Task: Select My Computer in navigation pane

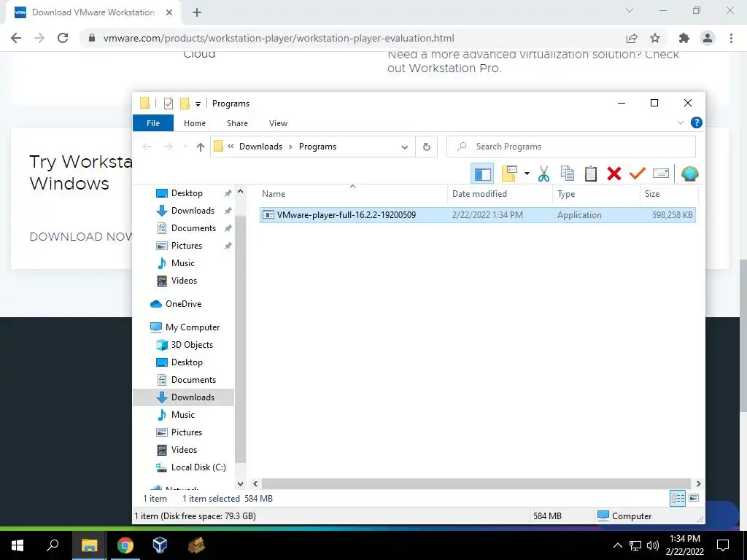Action: [193, 327]
